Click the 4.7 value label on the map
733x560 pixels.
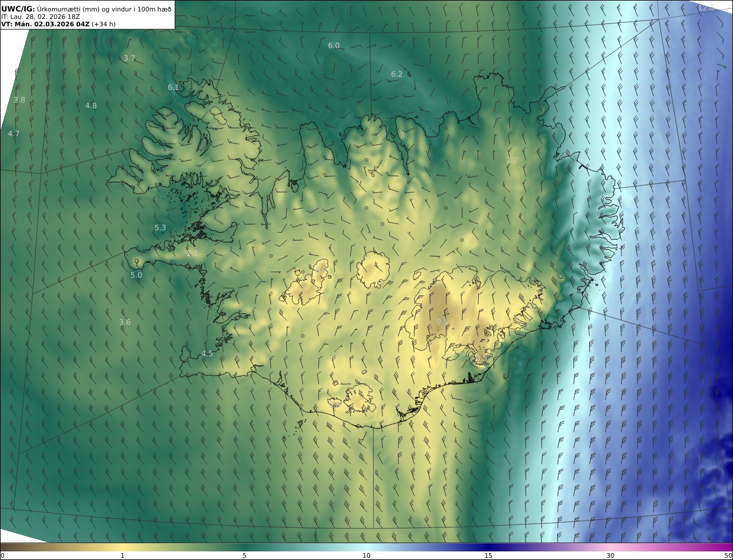click(14, 134)
